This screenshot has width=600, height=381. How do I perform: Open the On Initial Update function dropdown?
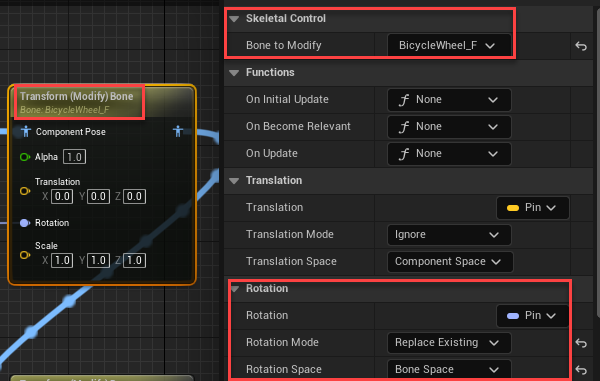[x=449, y=100]
